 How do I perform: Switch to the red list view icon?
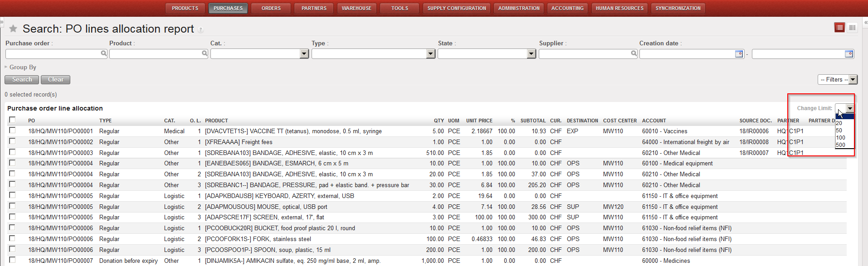point(839,28)
